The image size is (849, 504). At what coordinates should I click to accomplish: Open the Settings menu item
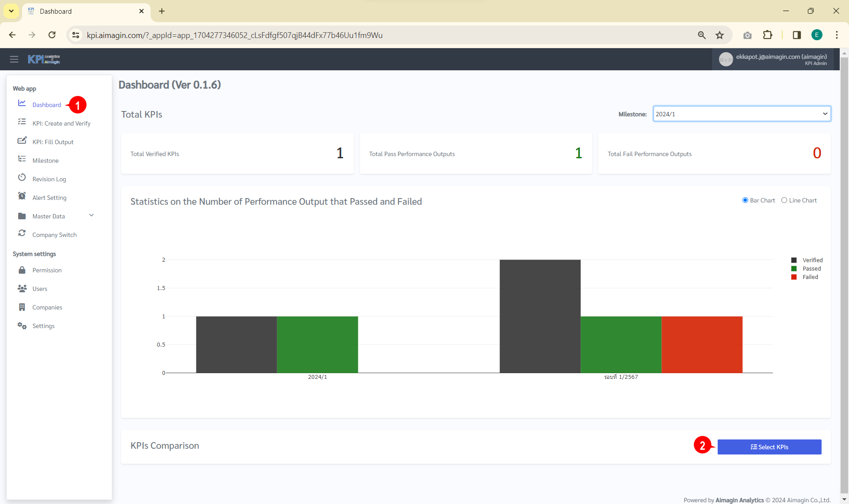point(43,326)
